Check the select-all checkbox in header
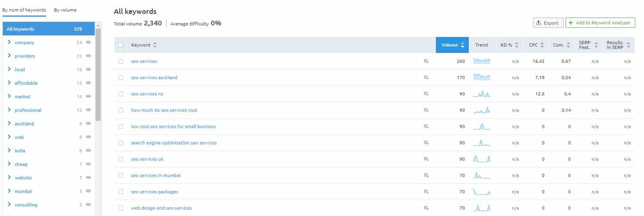The width and height of the screenshot is (644, 216). [121, 45]
